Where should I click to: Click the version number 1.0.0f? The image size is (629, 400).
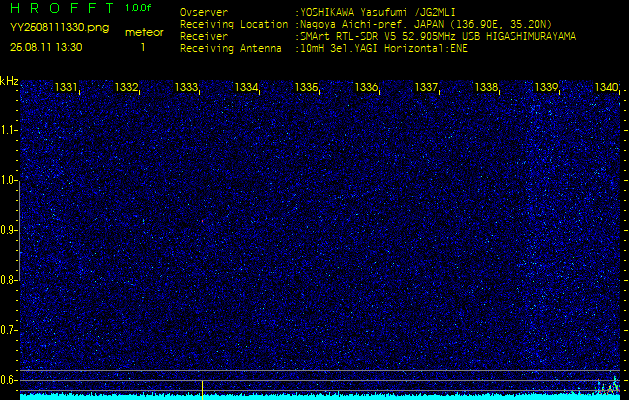138,8
